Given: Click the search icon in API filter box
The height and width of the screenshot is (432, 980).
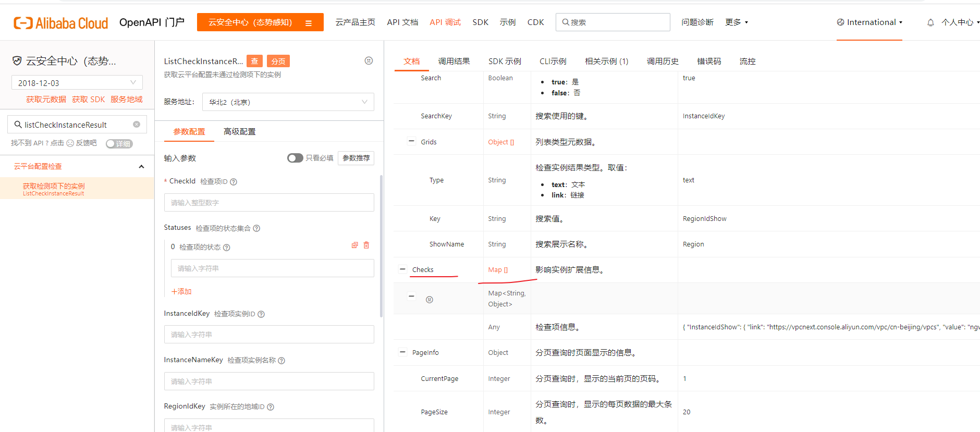Looking at the screenshot, I should tap(18, 125).
